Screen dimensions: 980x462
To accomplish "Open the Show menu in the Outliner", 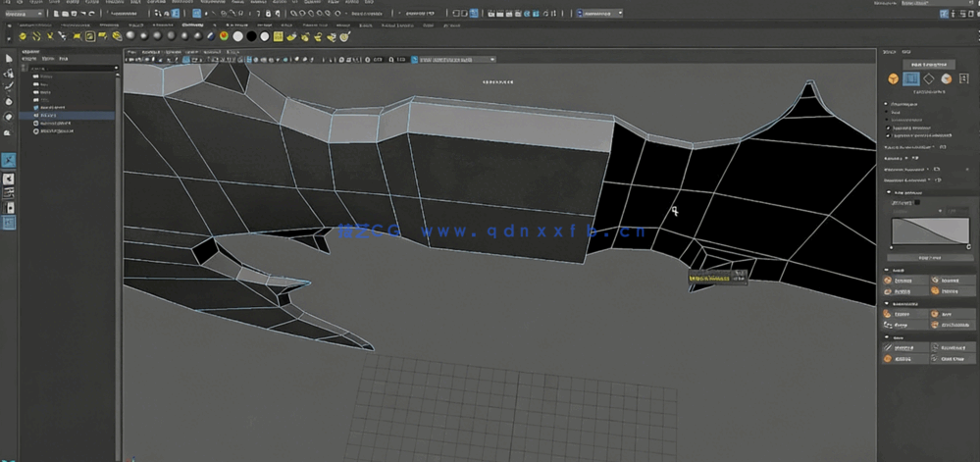I will click(x=46, y=59).
